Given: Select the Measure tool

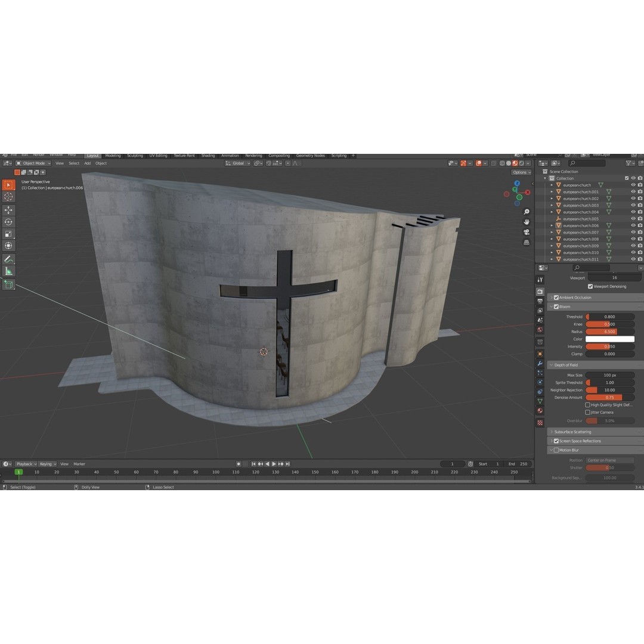Looking at the screenshot, I should click(8, 271).
